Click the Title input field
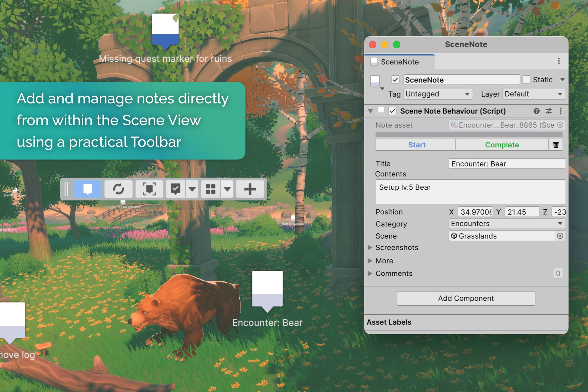The height and width of the screenshot is (392, 588). click(x=507, y=164)
